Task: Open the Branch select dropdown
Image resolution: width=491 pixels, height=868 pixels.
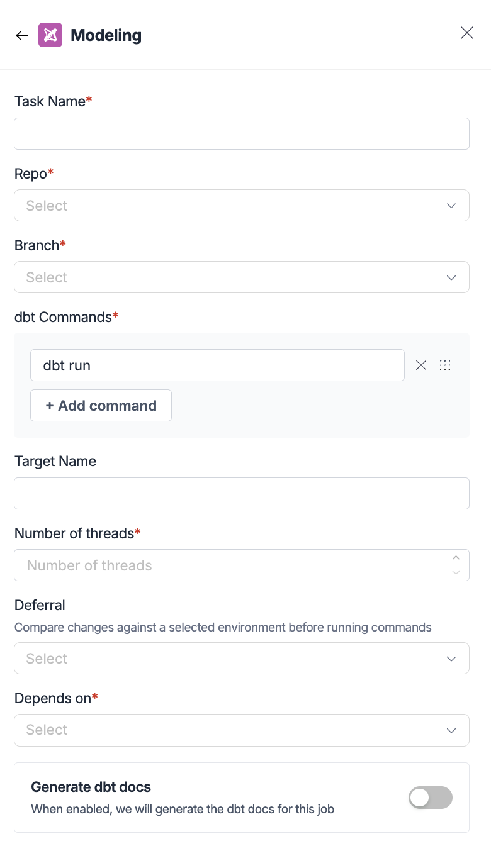Action: click(242, 277)
